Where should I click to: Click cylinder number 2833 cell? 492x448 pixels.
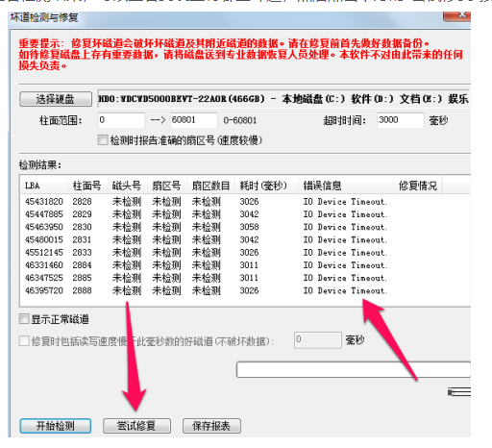click(82, 253)
